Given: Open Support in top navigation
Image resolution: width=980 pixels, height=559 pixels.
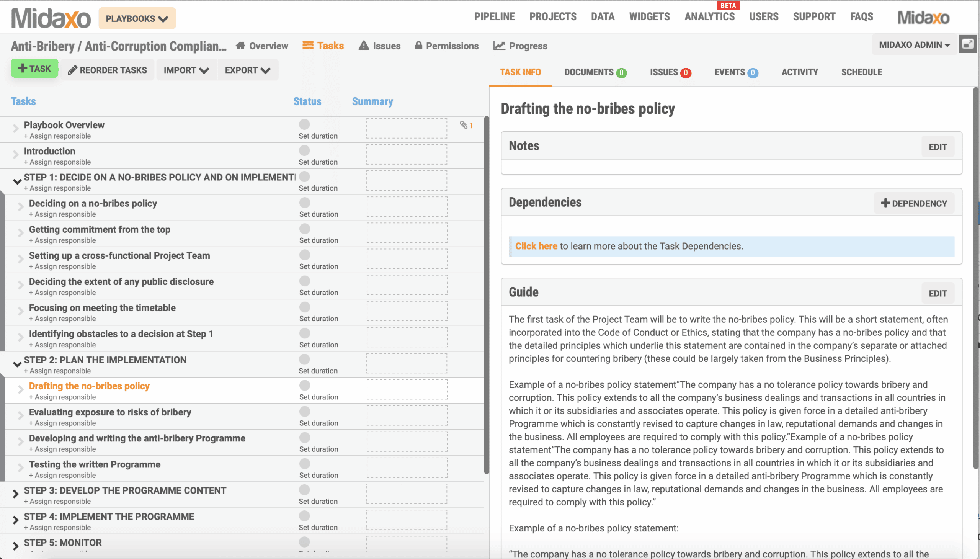Looking at the screenshot, I should pos(814,16).
